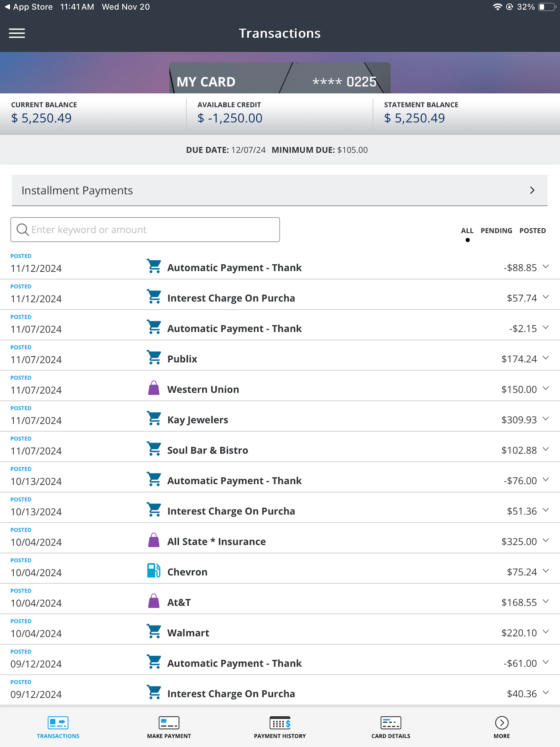Switch to MAKE PAYMENT tab

tap(169, 727)
